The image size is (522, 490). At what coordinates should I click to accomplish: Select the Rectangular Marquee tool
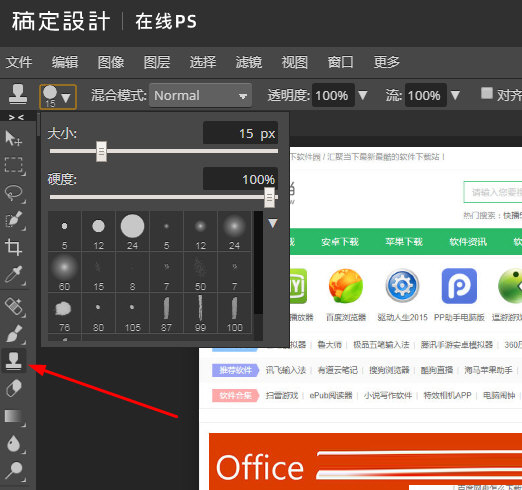coord(14,165)
